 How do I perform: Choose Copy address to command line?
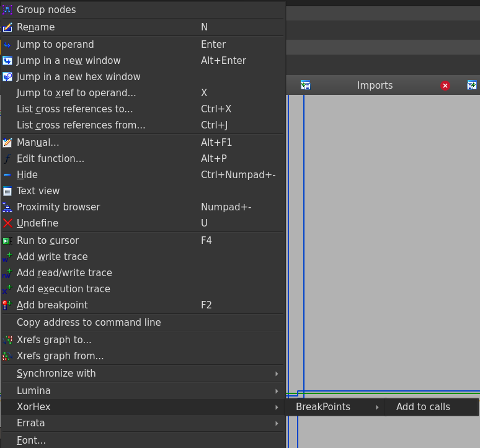143,323
